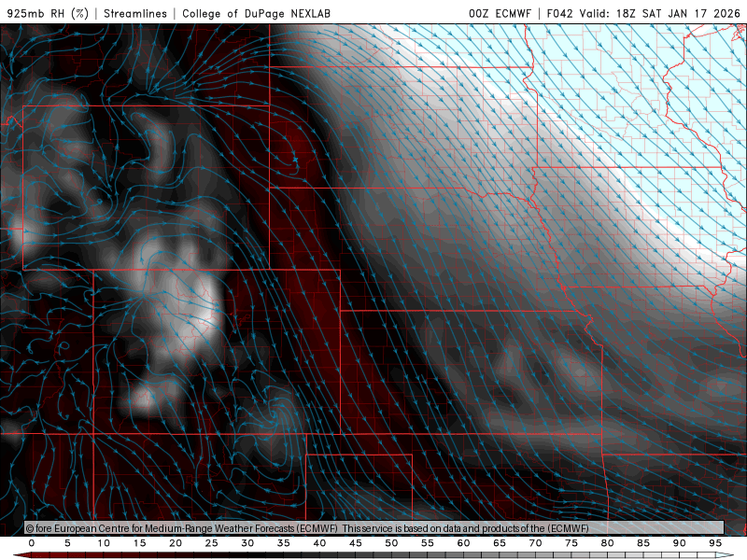Click the ECMWF copyright notice banner

coord(374,528)
